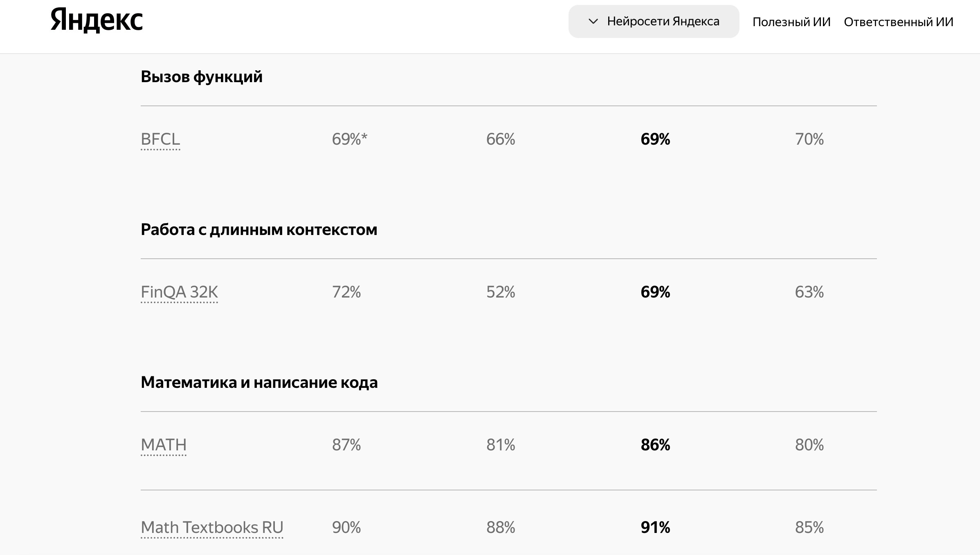Select the bold 86% MATH score
Viewport: 980px width, 555px height.
point(655,445)
